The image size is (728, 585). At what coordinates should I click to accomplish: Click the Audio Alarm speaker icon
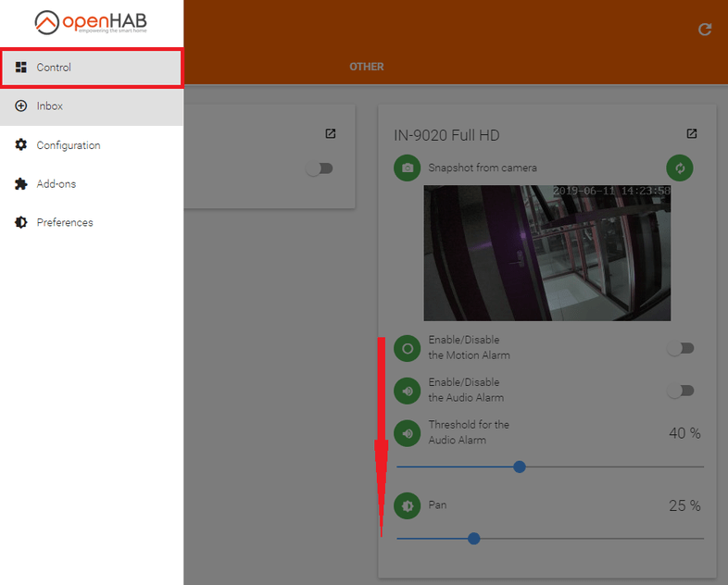click(x=407, y=391)
